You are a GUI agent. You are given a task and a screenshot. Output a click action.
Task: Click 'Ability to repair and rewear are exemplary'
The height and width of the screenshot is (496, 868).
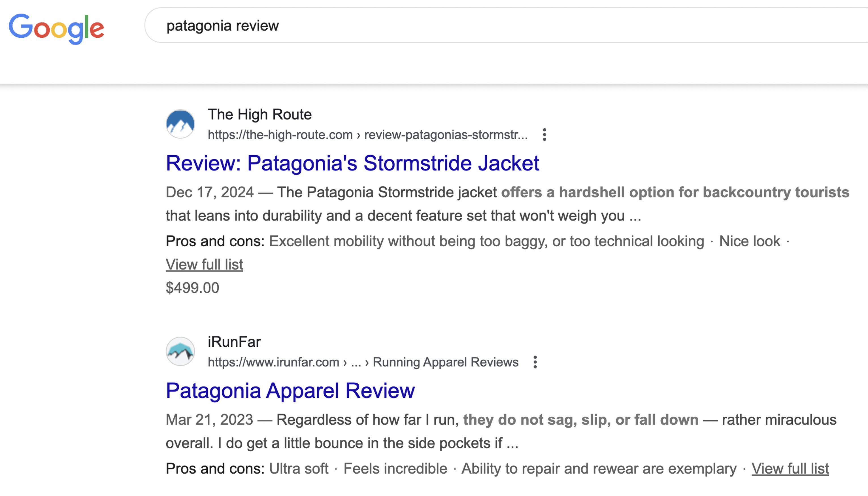coord(599,469)
